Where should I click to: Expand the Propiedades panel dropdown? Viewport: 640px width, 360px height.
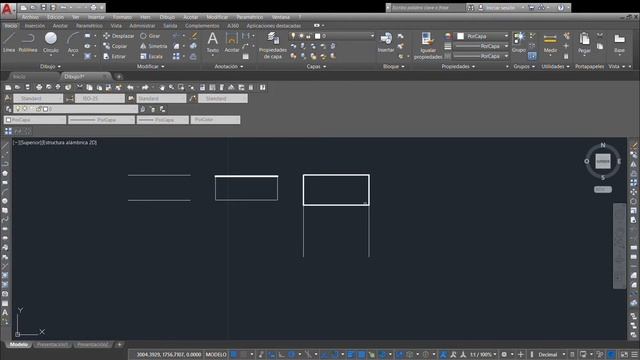point(458,66)
